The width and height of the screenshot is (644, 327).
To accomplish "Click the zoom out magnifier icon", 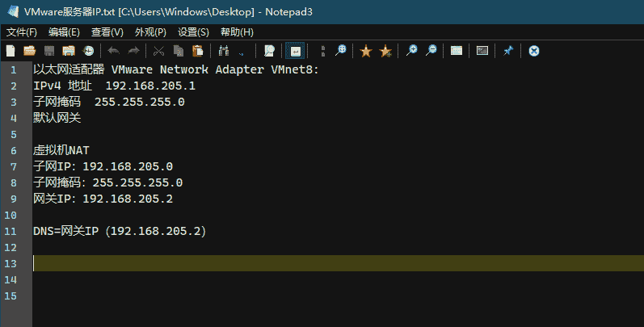I will (431, 51).
